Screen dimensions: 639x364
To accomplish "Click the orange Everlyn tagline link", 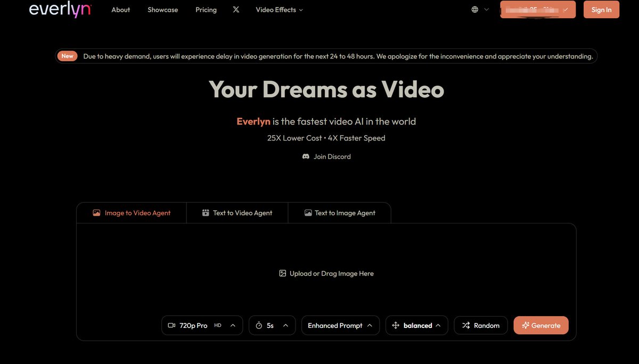I will 253,121.
